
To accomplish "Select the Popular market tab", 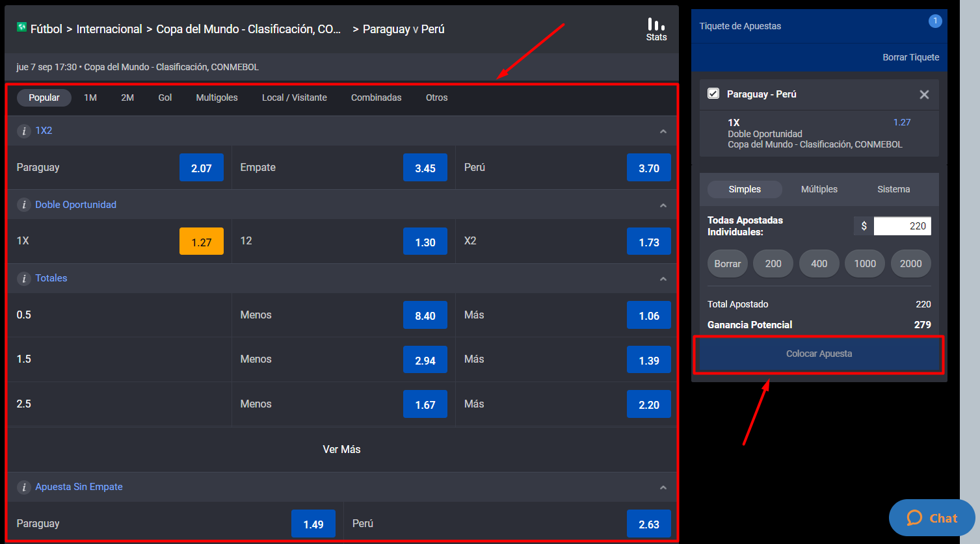I will [x=44, y=97].
